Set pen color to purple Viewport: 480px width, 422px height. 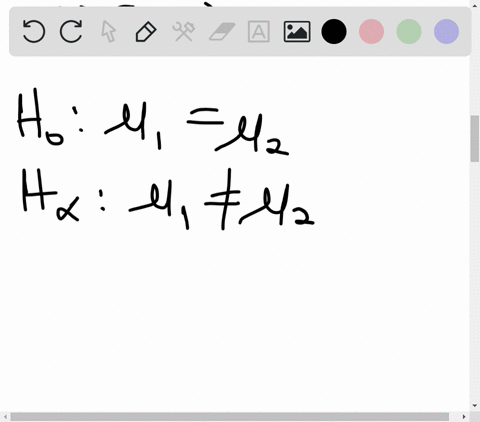[x=447, y=31]
